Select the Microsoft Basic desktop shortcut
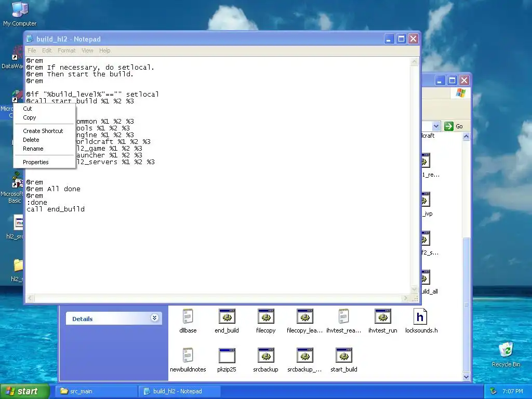The height and width of the screenshot is (399, 532). [x=12, y=188]
